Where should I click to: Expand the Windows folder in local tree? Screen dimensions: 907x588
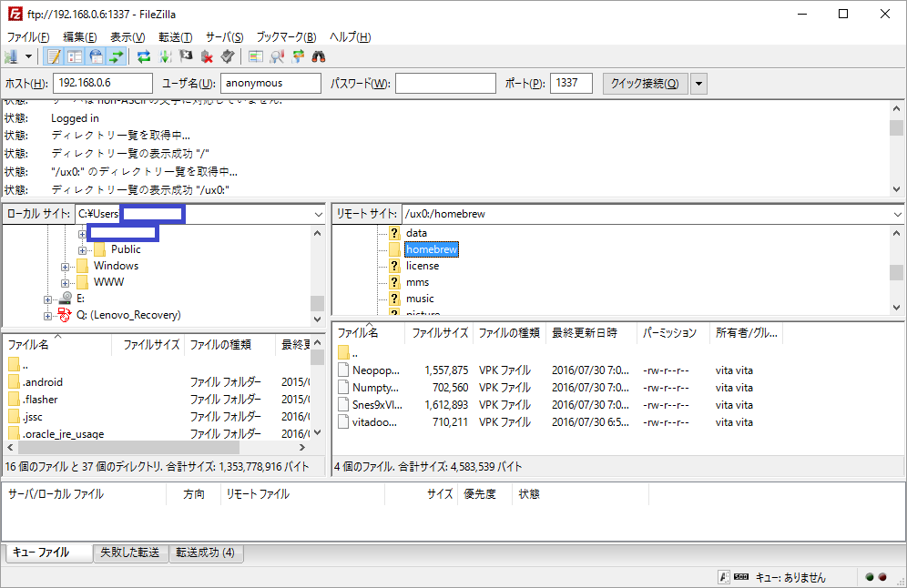tap(65, 267)
